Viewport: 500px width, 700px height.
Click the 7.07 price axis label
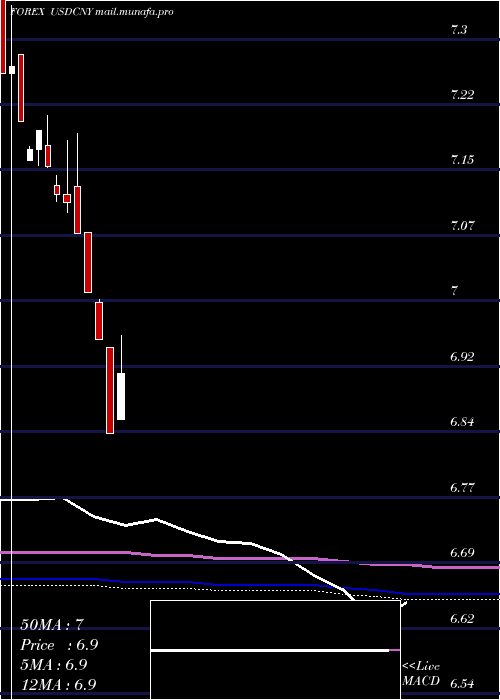coord(462,225)
